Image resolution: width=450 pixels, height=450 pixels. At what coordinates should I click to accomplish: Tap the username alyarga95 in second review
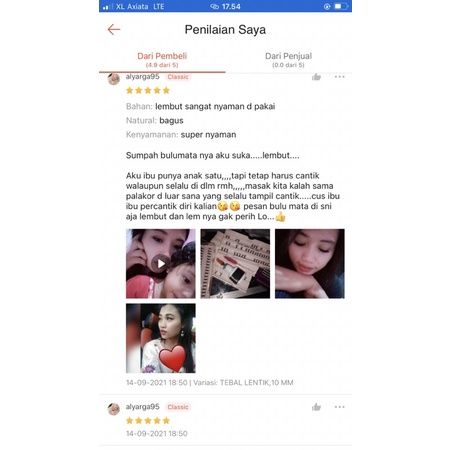pyautogui.click(x=142, y=407)
